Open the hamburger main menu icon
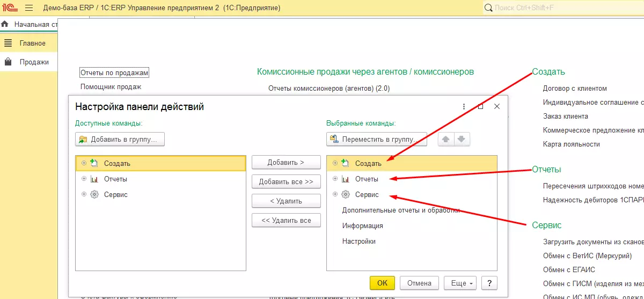644x299 pixels. pos(29,8)
